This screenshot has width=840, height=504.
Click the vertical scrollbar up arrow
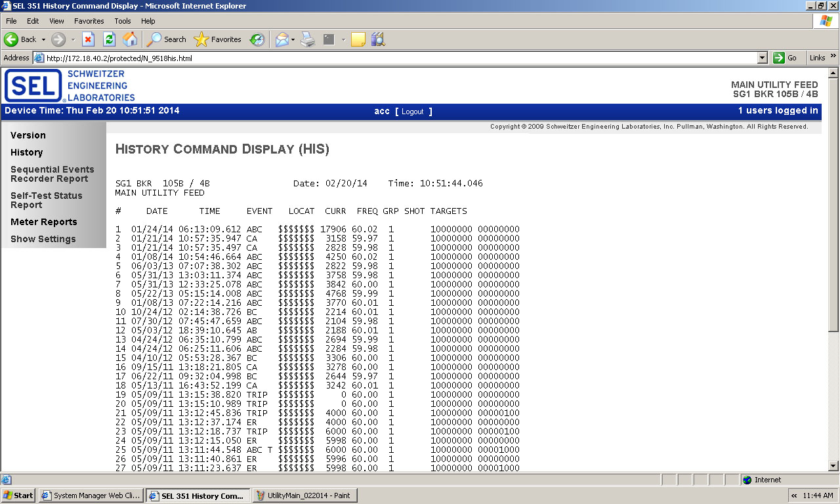834,73
